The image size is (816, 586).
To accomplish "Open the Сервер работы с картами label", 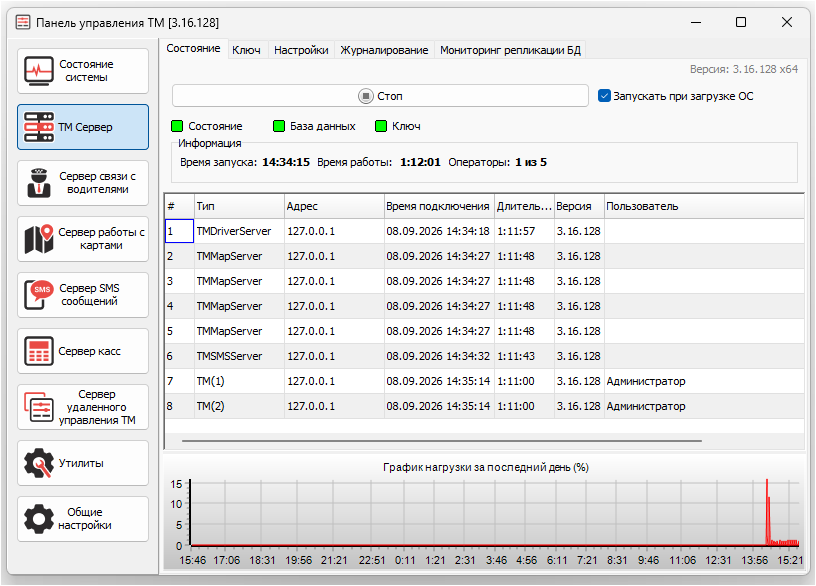I will [101, 239].
